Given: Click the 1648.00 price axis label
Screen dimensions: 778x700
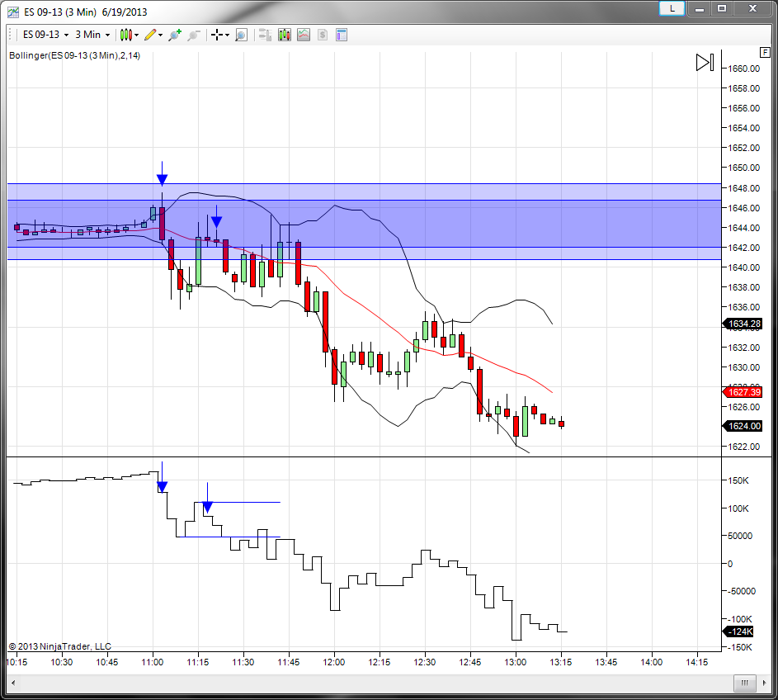Looking at the screenshot, I should click(744, 188).
